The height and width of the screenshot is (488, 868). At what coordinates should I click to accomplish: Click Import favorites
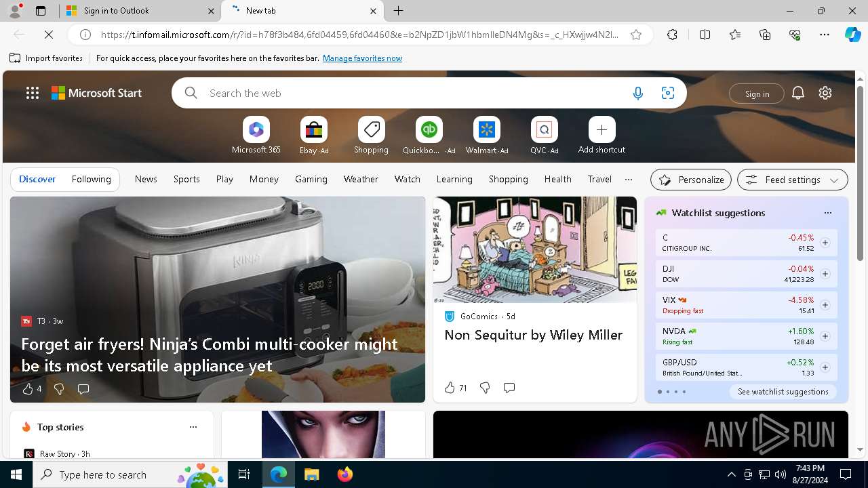pos(47,58)
